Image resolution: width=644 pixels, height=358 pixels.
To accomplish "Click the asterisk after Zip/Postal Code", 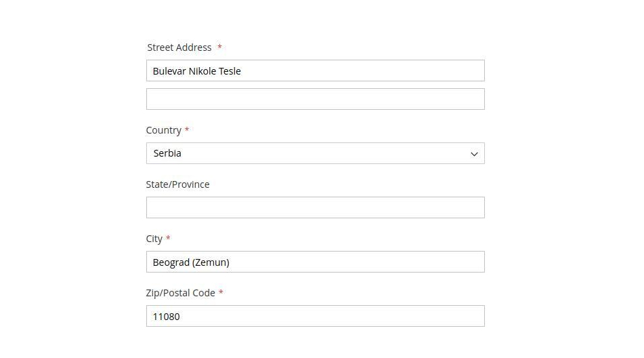I will tap(221, 292).
